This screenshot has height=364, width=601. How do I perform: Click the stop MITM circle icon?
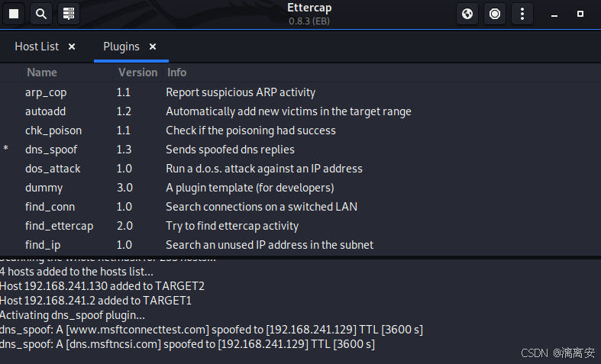[x=495, y=14]
